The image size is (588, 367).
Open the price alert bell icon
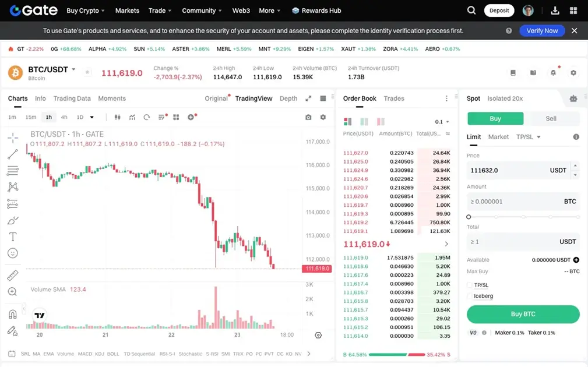point(553,73)
